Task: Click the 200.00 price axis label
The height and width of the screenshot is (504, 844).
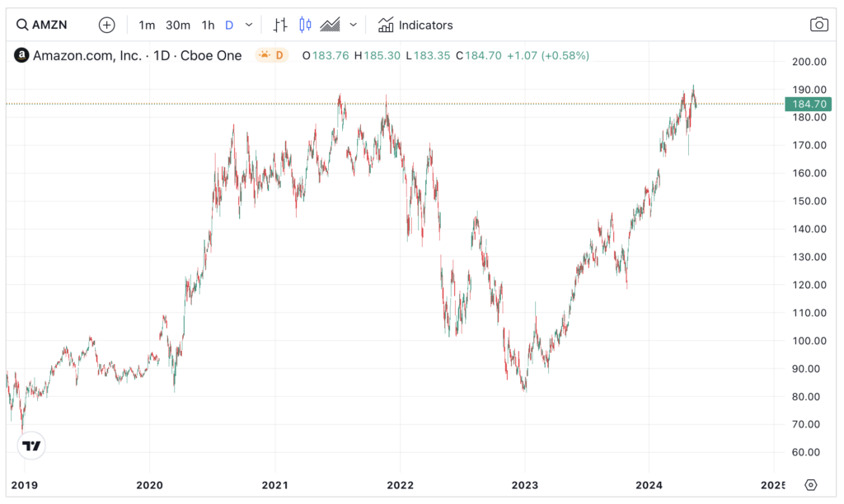Action: [x=809, y=62]
